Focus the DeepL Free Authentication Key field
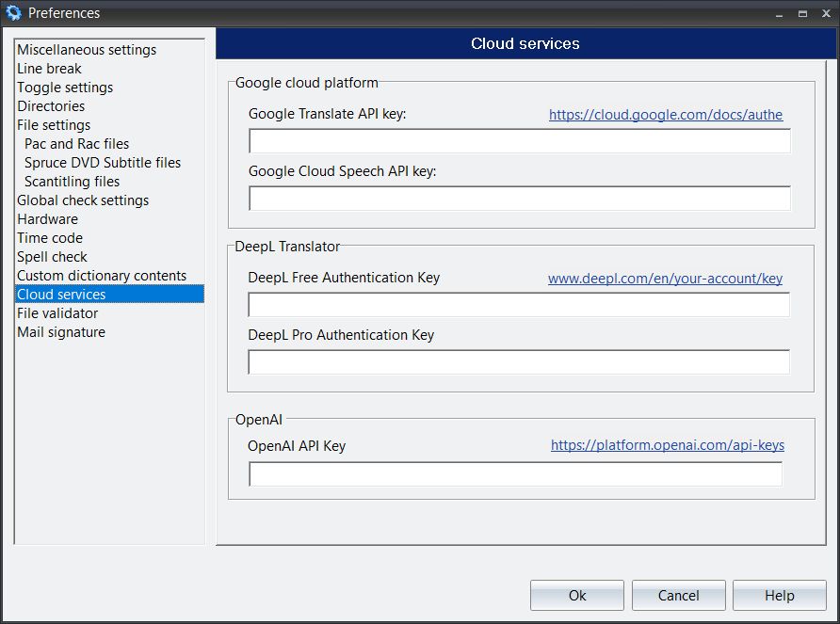840x624 pixels. coord(519,305)
